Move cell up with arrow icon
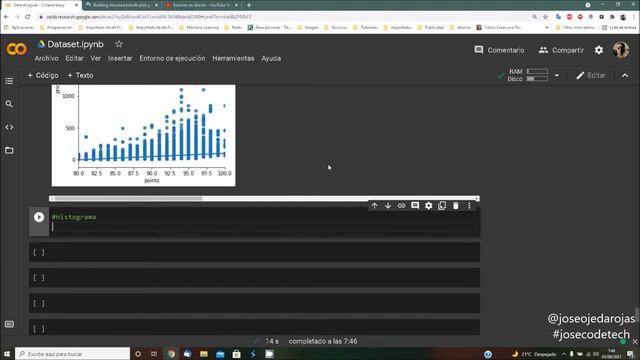 pyautogui.click(x=374, y=206)
